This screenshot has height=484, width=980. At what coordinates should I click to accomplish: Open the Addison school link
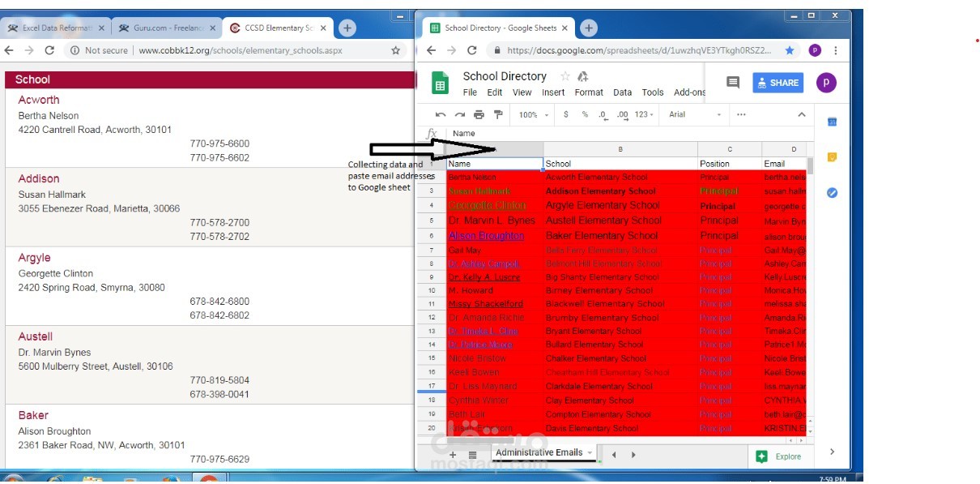tap(39, 178)
